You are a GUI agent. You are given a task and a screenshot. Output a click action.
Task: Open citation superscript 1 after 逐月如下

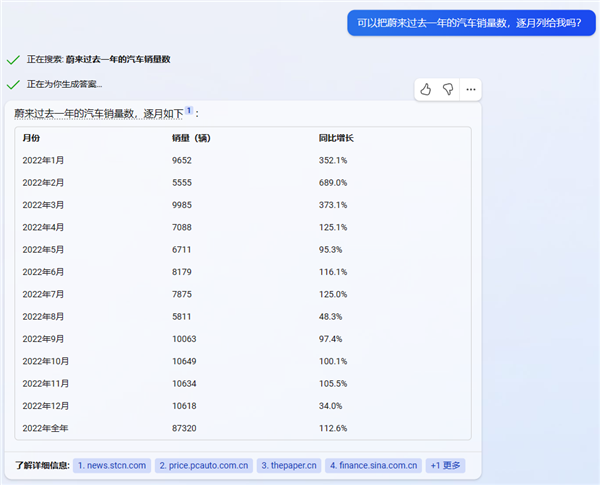coord(189,110)
